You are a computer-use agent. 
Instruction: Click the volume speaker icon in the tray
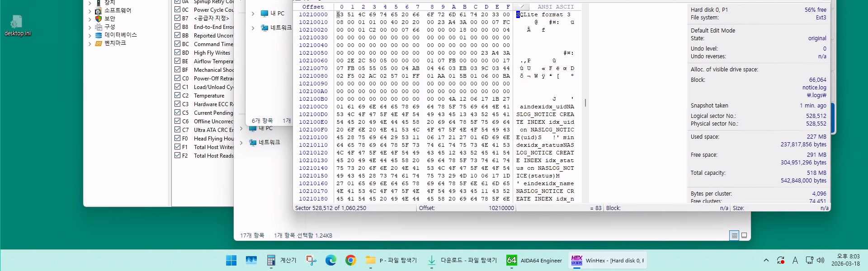(x=821, y=260)
